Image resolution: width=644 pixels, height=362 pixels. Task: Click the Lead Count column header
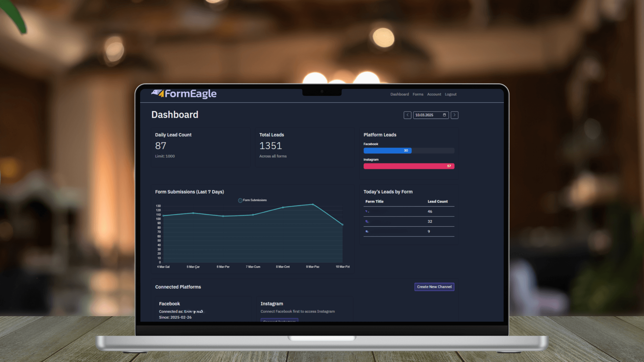[437, 201]
